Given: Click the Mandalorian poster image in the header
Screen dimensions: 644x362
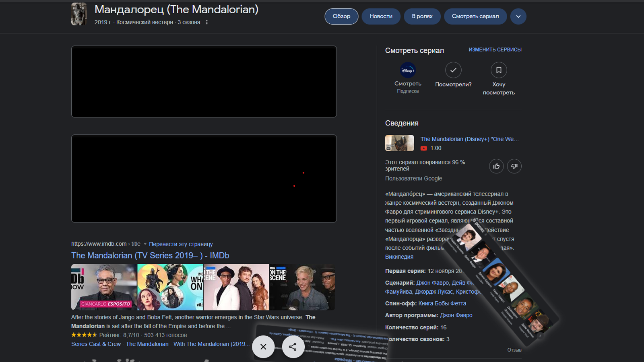Looking at the screenshot, I should [79, 14].
